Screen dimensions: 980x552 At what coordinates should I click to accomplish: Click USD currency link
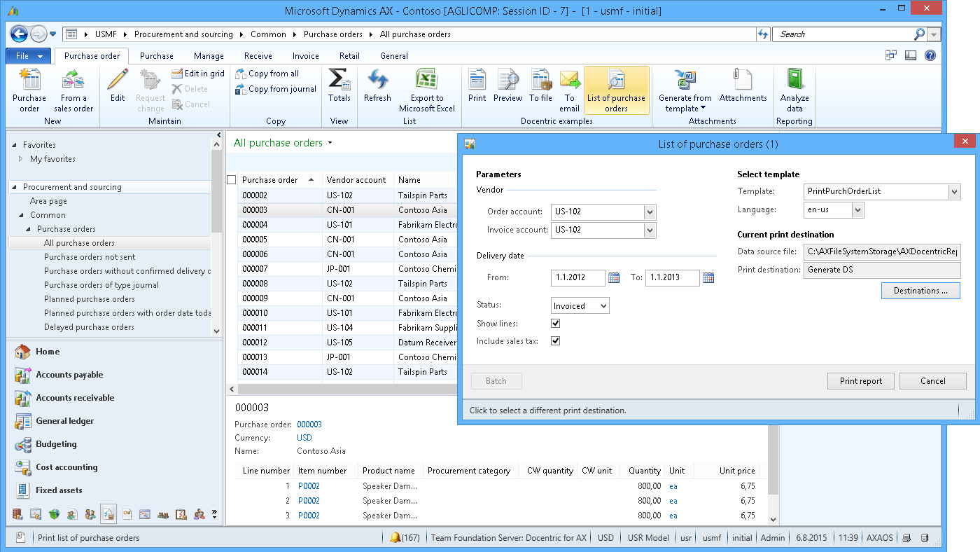click(x=304, y=438)
